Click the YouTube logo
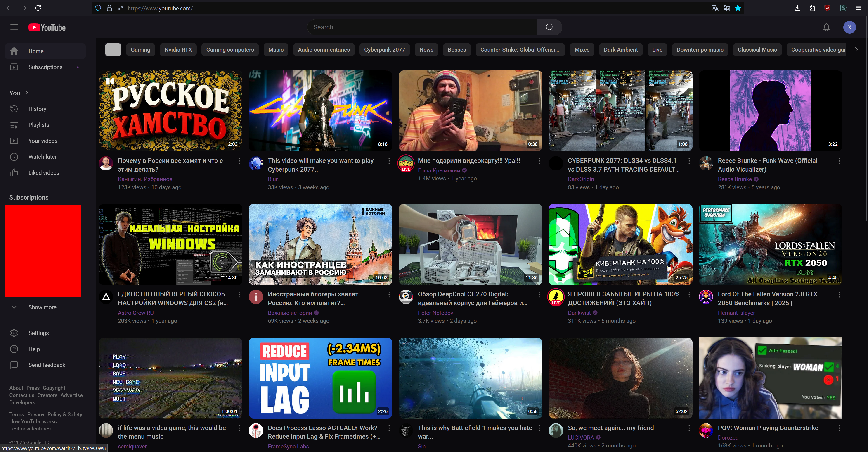Screen dimensions: 868x452 tap(47, 27)
